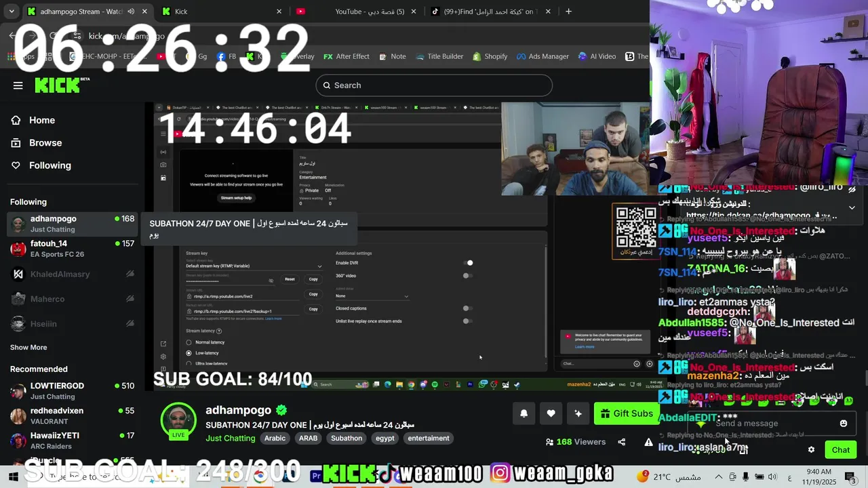Click the Reset stream key button
Viewport: 868px width, 488px height.
(x=290, y=279)
